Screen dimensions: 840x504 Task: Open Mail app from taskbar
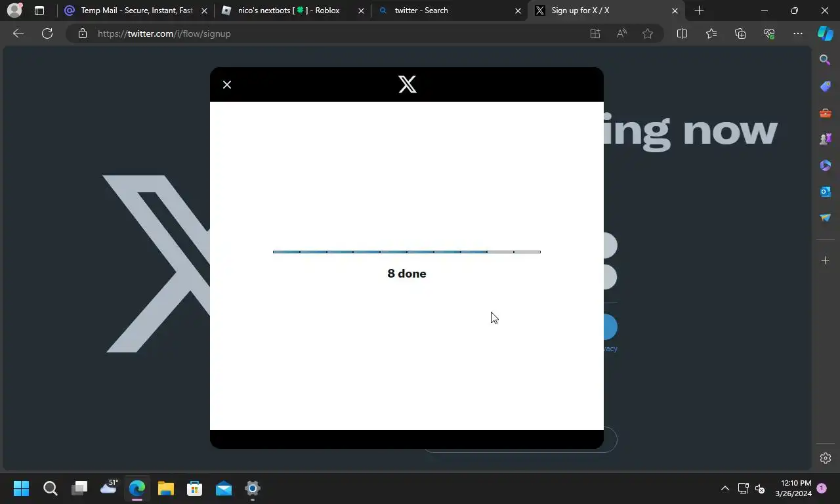coord(224,488)
